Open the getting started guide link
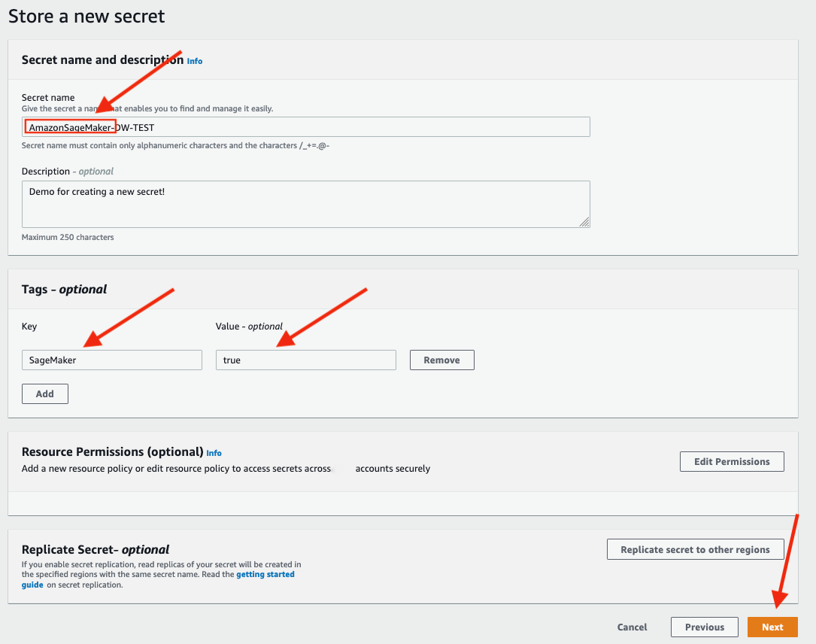This screenshot has width=816, height=644. [265, 575]
